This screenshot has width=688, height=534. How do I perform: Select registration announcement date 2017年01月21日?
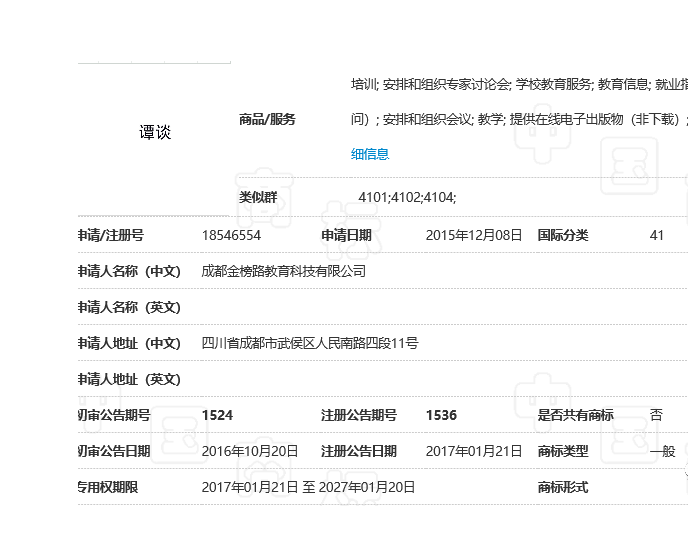coord(474,451)
